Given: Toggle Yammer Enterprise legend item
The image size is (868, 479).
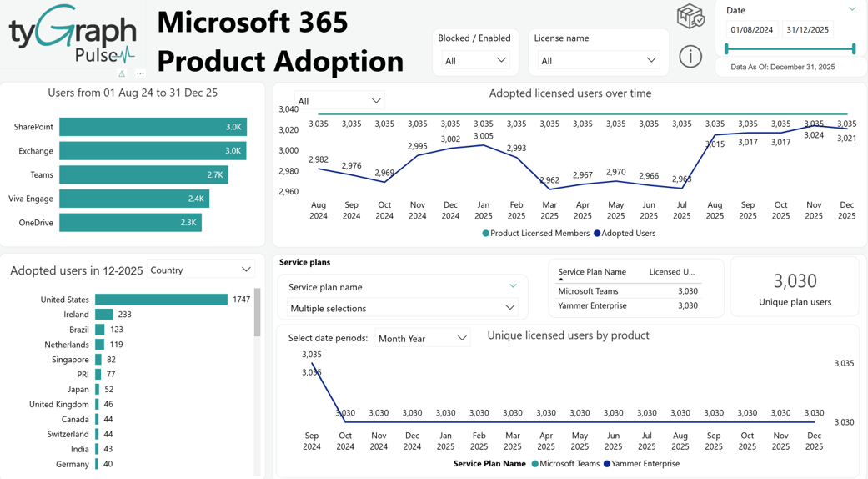Looking at the screenshot, I should coord(641,463).
